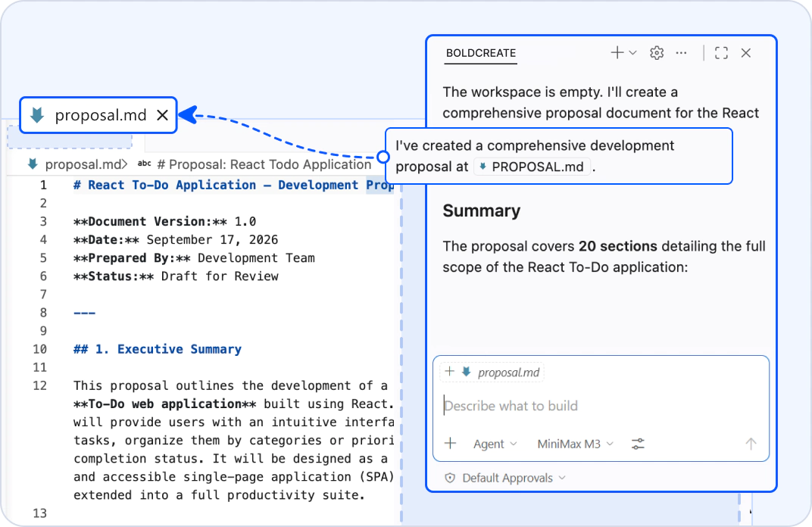Viewport: 812px width, 527px height.
Task: Open the Agent mode dropdown
Action: point(495,444)
